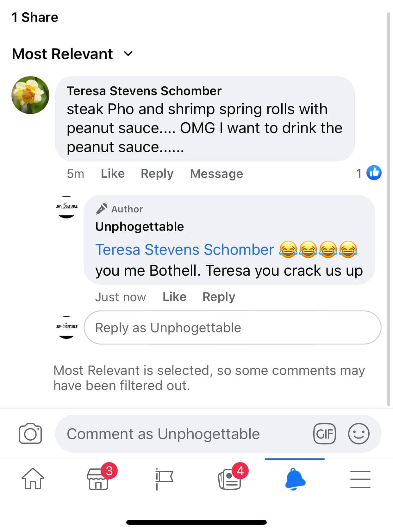Like the Unphogettable author reply
393x532 pixels.
point(174,297)
